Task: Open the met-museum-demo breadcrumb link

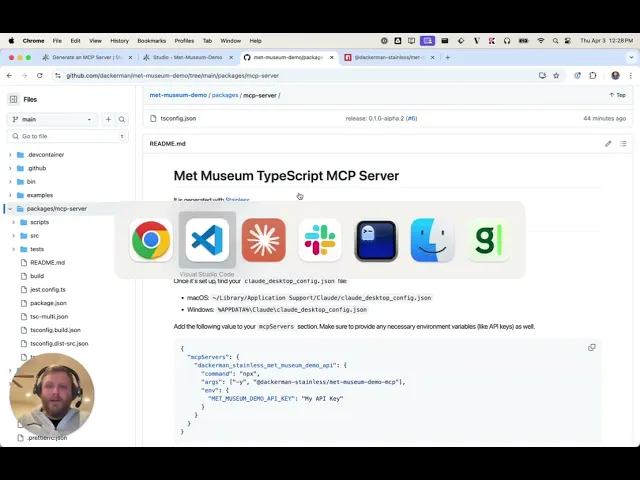Action: point(178,95)
